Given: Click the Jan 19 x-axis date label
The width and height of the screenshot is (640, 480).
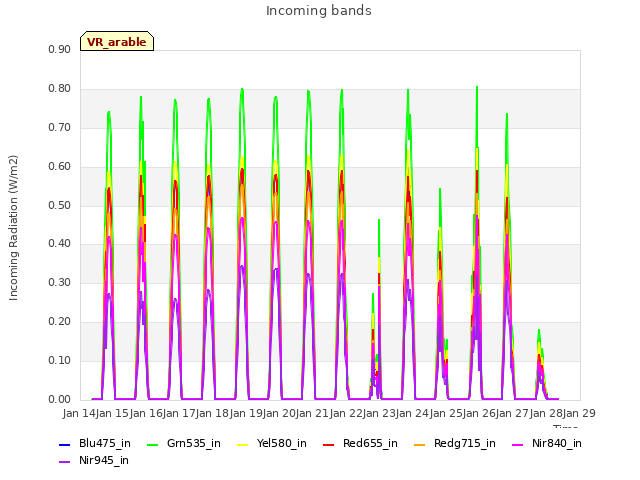Looking at the screenshot, I should (x=246, y=413).
